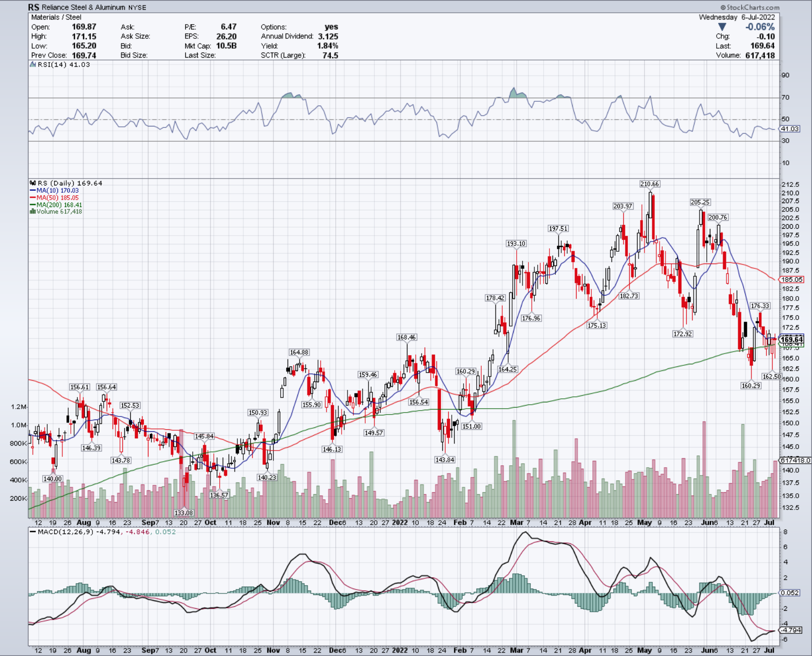Click the Options value yes
The image size is (812, 656).
(331, 27)
